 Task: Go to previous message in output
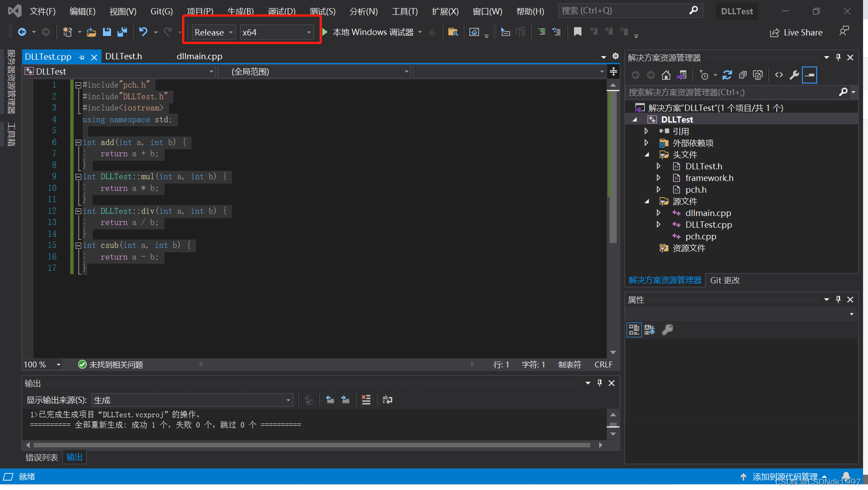(x=330, y=400)
